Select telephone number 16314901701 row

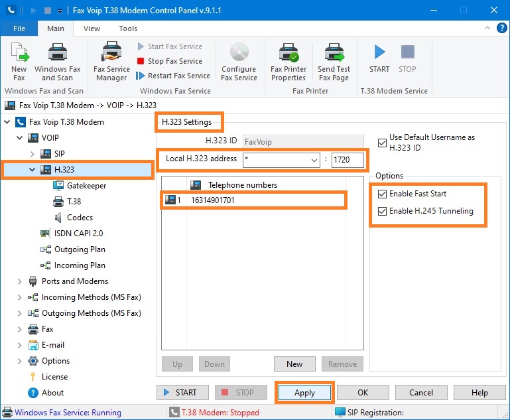click(x=254, y=200)
